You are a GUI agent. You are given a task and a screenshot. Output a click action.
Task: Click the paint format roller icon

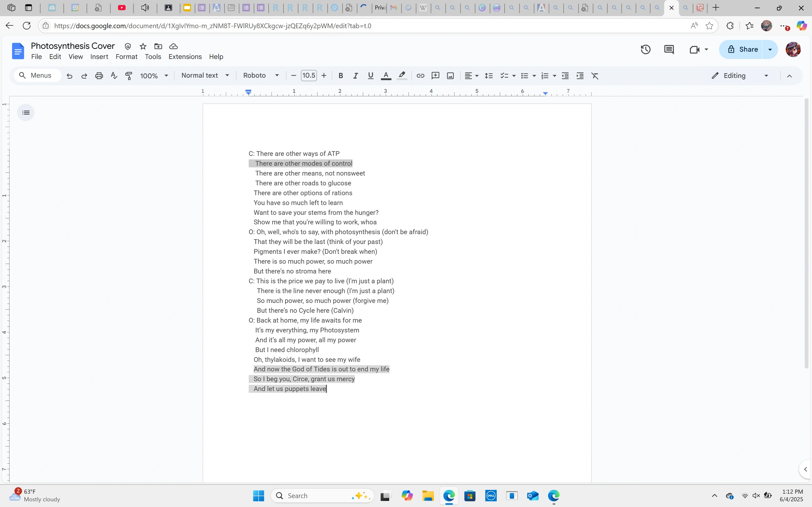click(x=128, y=76)
